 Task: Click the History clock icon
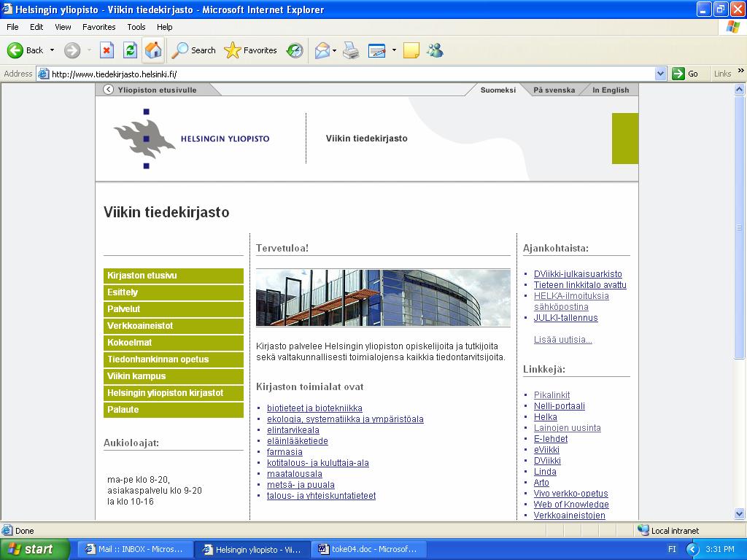point(295,50)
